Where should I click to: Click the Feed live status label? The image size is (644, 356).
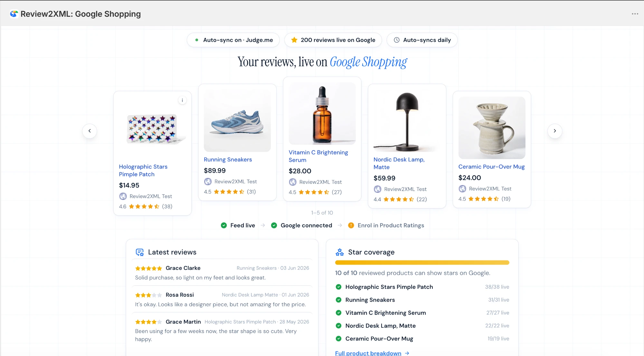(x=242, y=225)
